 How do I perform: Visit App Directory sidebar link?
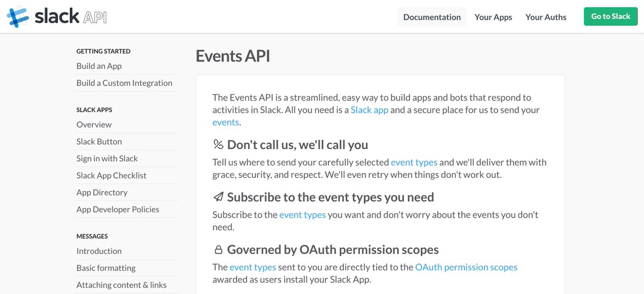click(x=102, y=192)
